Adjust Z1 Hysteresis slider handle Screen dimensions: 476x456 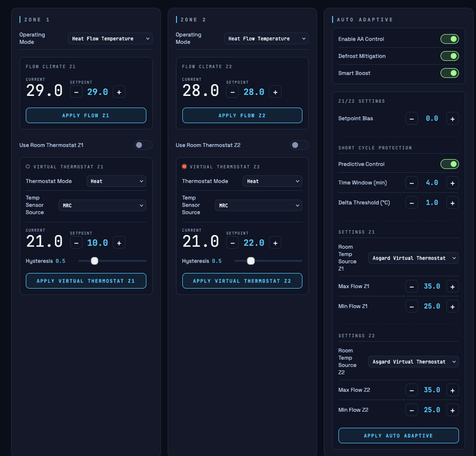(95, 261)
